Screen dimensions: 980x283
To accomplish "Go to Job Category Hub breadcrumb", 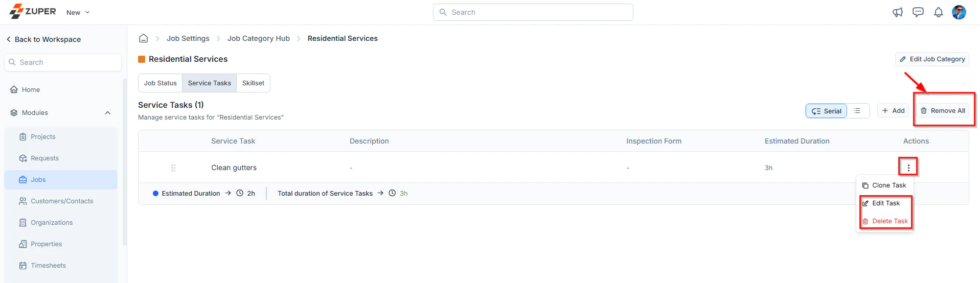I will pyautogui.click(x=259, y=38).
